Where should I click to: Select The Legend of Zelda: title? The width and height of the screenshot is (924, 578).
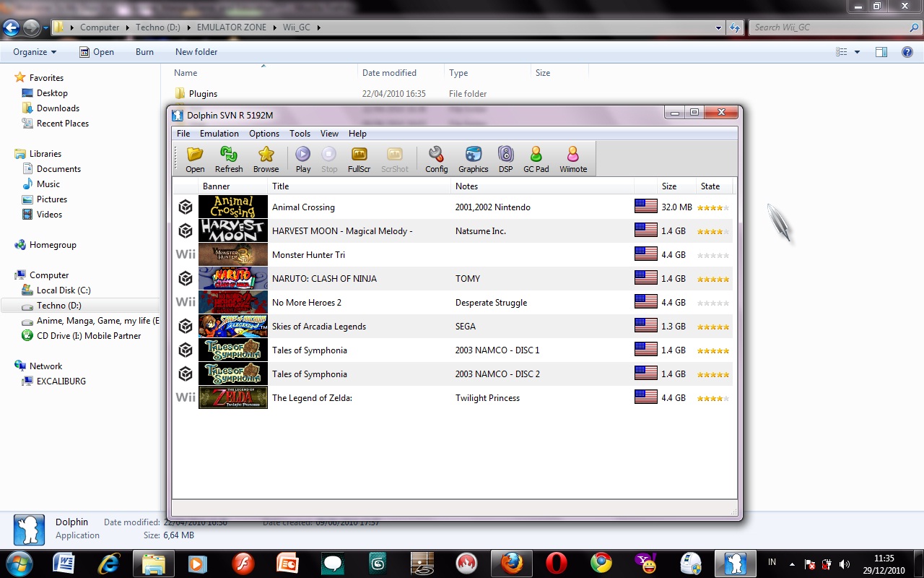[312, 398]
